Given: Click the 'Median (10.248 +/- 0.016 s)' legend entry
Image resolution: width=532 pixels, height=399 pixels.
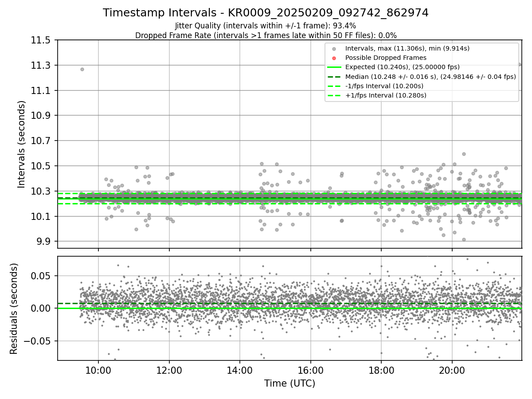Looking at the screenshot, I should 430,76.
